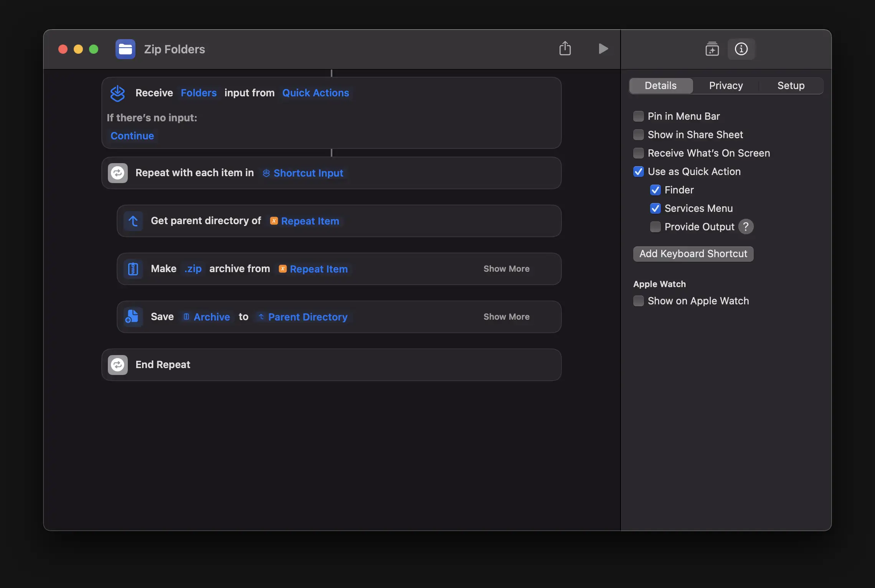Enable Pin in Menu Bar checkbox
Image resolution: width=875 pixels, height=588 pixels.
pos(639,116)
